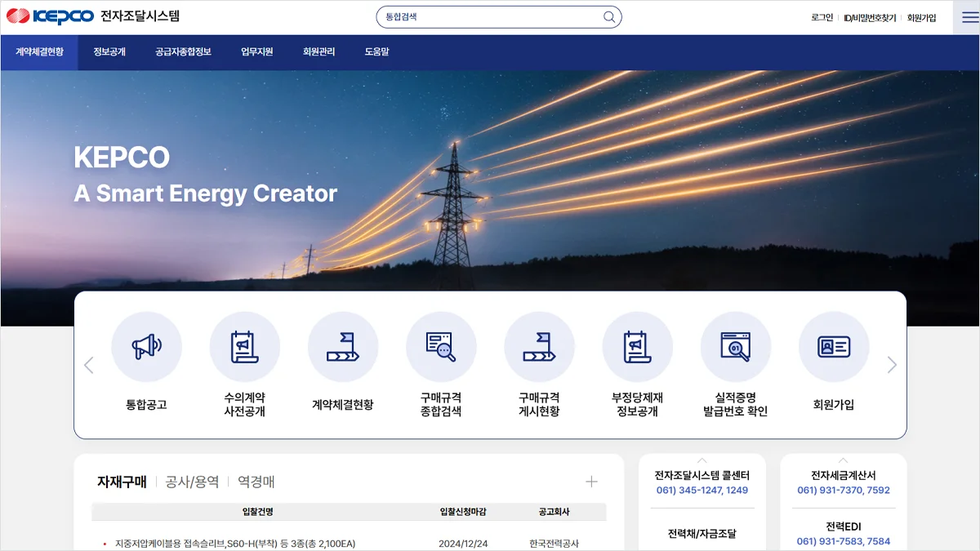Image resolution: width=980 pixels, height=551 pixels.
Task: Click the 입찰신청마감 column header
Action: point(463,512)
